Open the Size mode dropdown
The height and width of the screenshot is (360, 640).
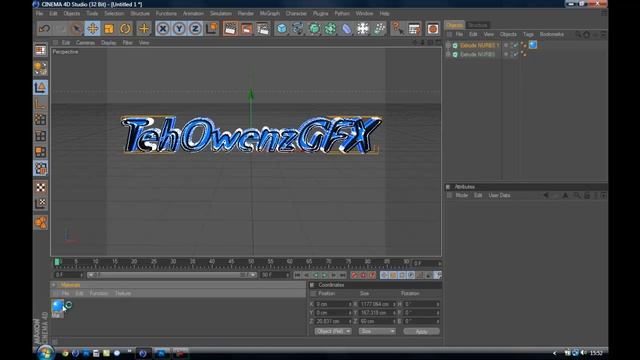click(x=377, y=331)
